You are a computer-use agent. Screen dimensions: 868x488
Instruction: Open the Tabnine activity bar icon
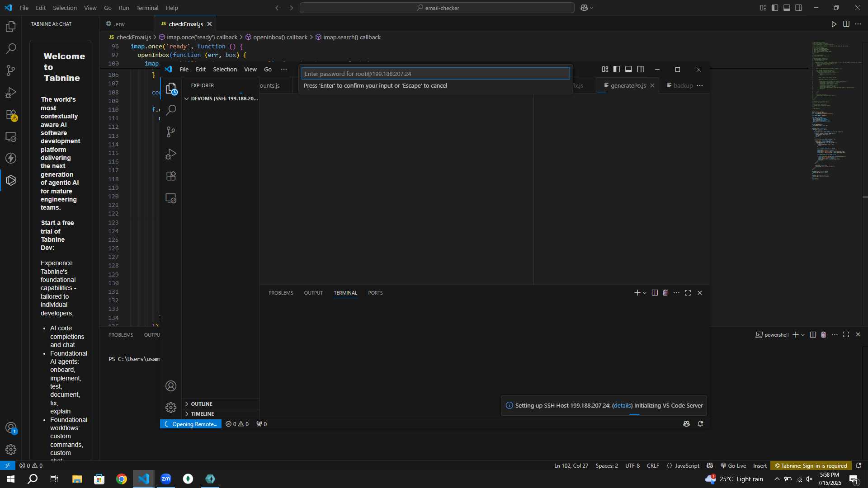point(11,180)
